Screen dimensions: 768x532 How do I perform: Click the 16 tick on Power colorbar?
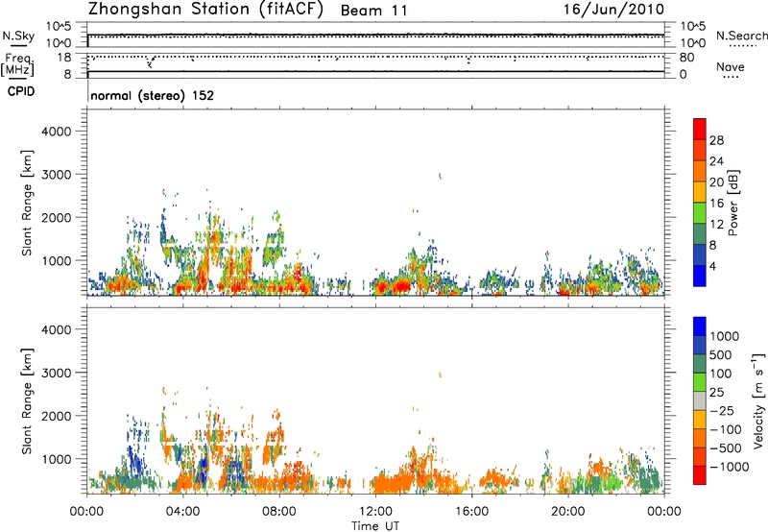(716, 203)
